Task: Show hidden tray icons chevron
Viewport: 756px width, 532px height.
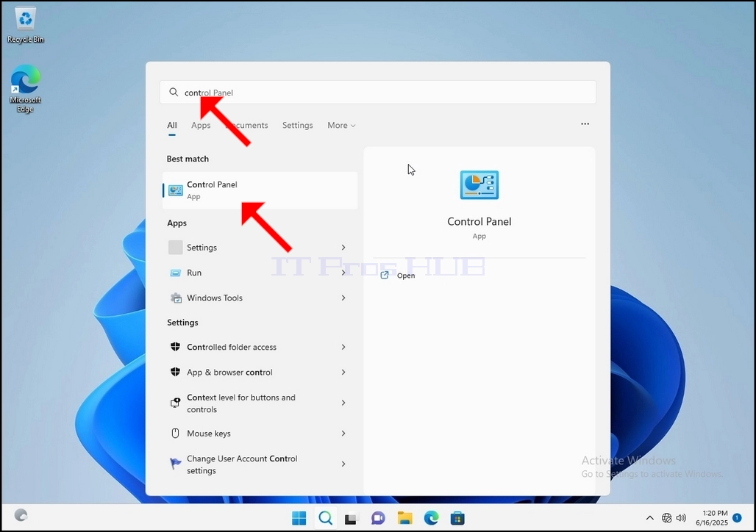Action: (x=650, y=518)
